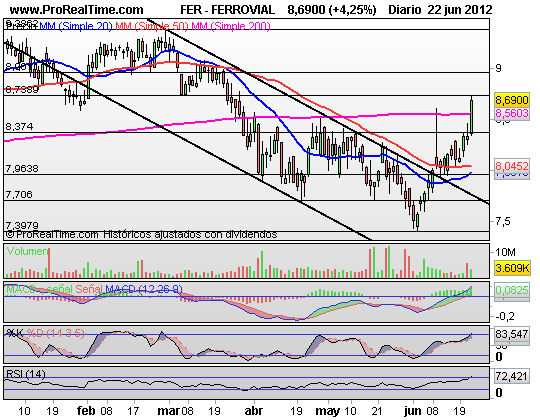Select the %K %D (14,3,5) stochastic label
The height and width of the screenshot is (420, 540).
[x=45, y=333]
